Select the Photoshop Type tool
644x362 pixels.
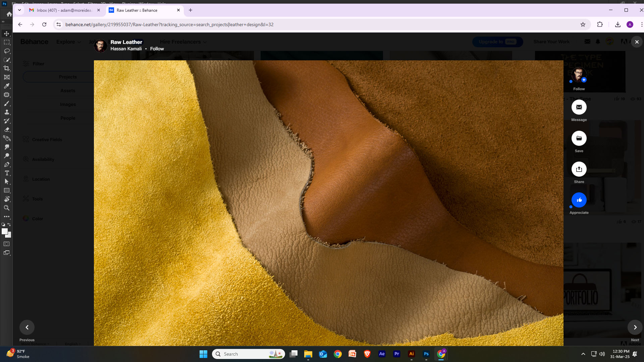point(7,173)
